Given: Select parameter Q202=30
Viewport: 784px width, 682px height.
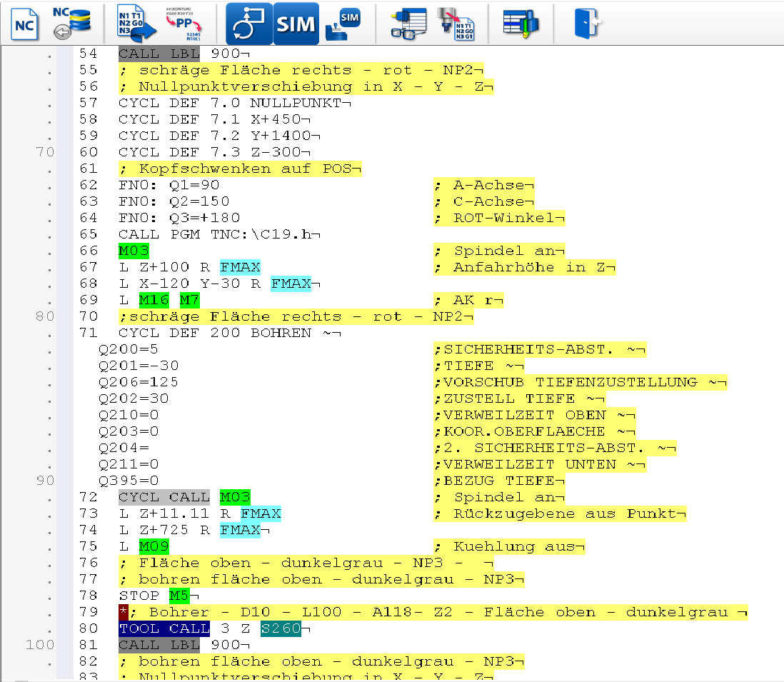Looking at the screenshot, I should point(134,398).
